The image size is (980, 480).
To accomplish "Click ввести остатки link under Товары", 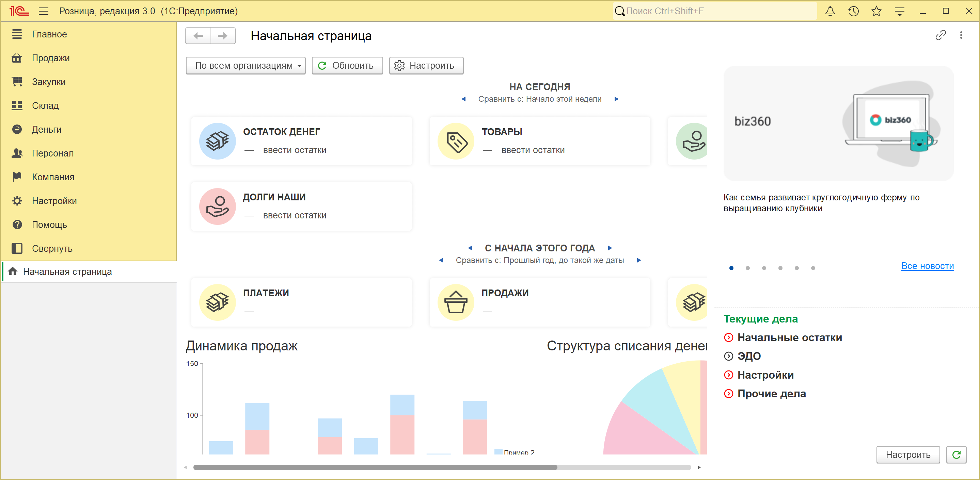I will click(533, 150).
